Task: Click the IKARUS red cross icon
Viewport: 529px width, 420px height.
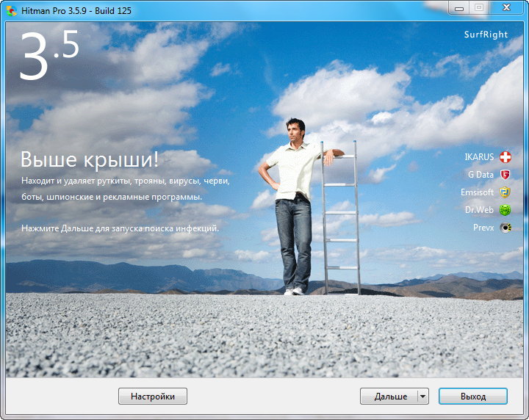Action: (x=505, y=157)
